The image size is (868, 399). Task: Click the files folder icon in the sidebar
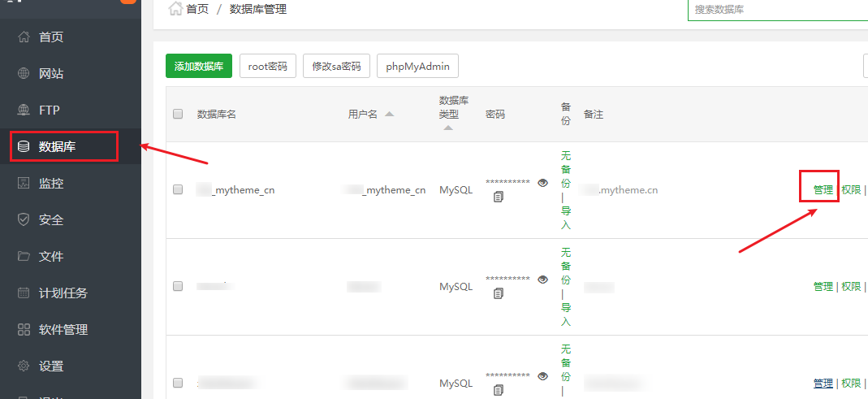click(24, 256)
